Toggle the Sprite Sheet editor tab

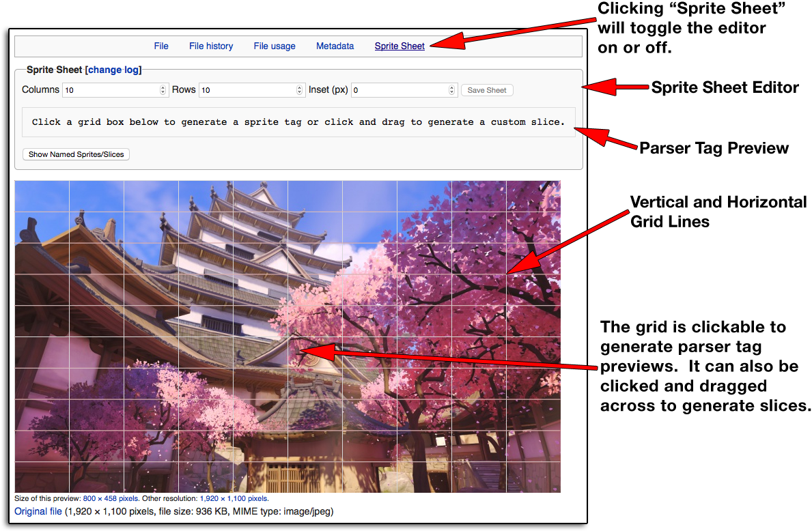(x=400, y=46)
